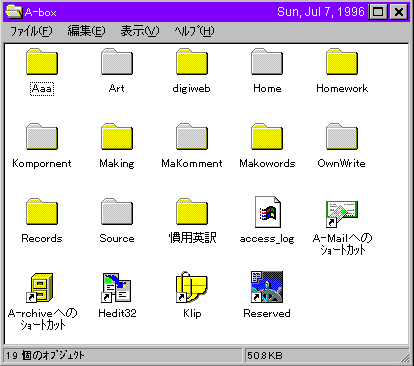Image resolution: width=414 pixels, height=366 pixels.
Task: Click the Homework label text
Action: click(x=342, y=88)
